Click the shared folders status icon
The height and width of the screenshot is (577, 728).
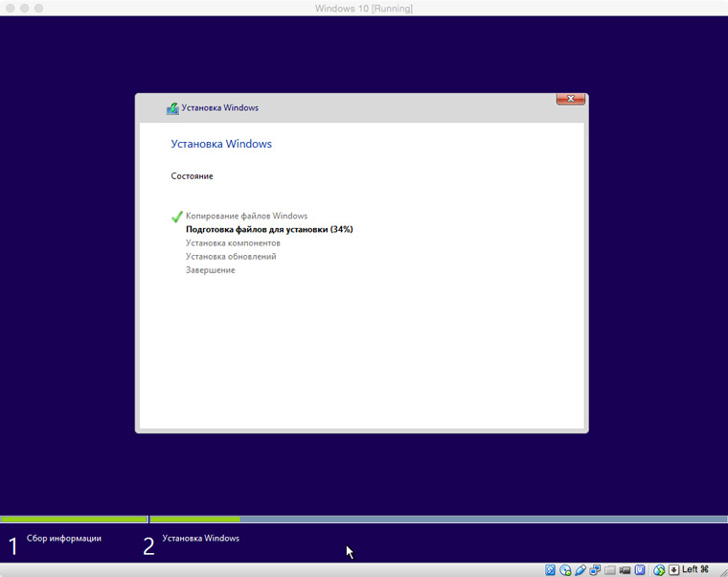coord(610,569)
